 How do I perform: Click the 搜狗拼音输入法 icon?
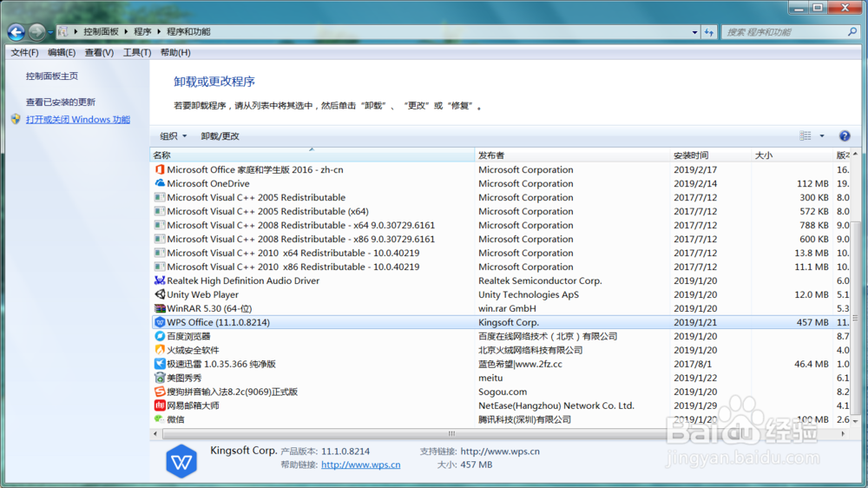[x=160, y=391]
